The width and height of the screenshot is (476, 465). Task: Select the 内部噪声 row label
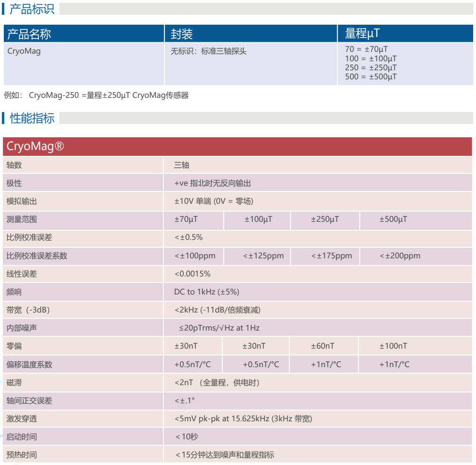tap(21, 328)
